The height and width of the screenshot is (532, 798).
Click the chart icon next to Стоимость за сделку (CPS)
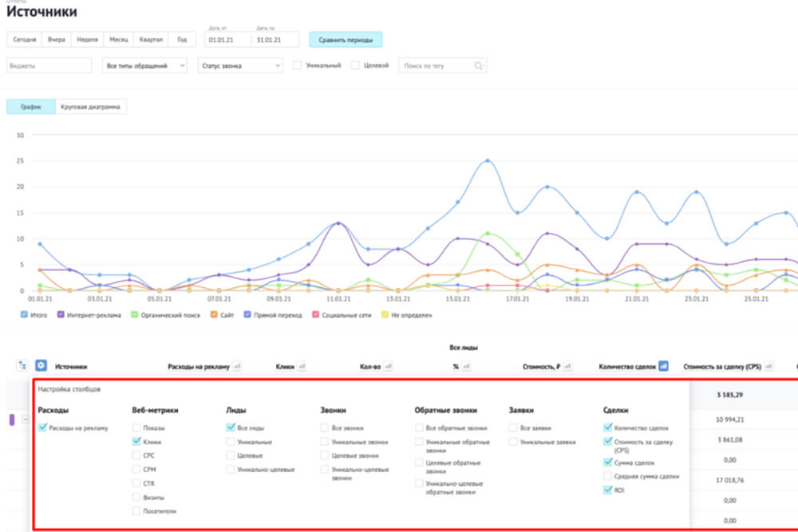(768, 366)
